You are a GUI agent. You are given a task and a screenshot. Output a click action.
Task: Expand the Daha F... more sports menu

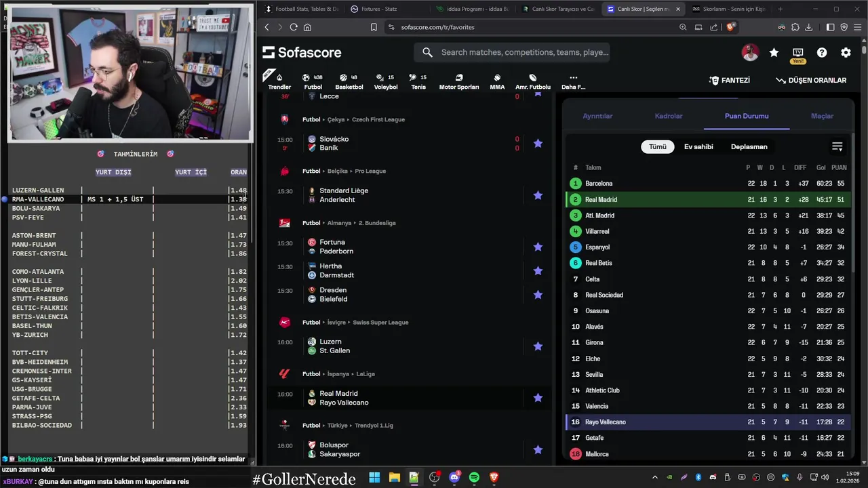click(573, 81)
